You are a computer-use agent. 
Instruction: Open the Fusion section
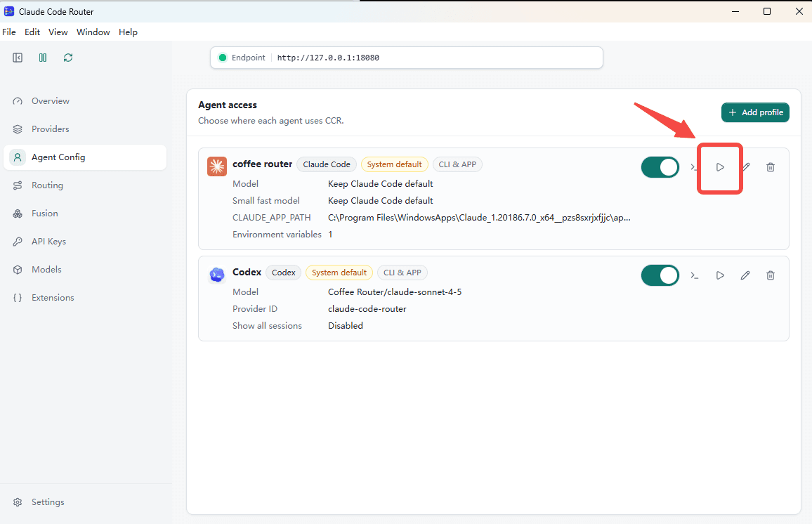coord(85,214)
